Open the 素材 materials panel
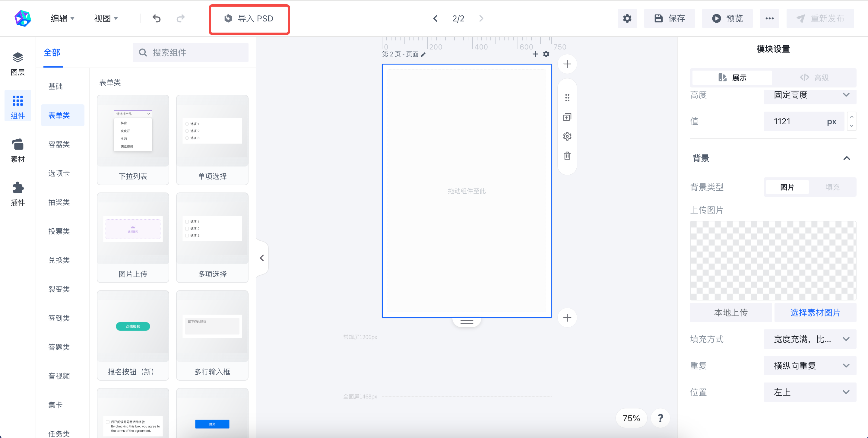Viewport: 868px width, 438px height. click(17, 150)
